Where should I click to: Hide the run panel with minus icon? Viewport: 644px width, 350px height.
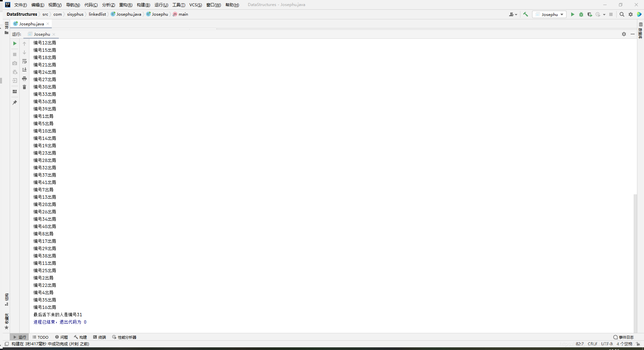[633, 34]
